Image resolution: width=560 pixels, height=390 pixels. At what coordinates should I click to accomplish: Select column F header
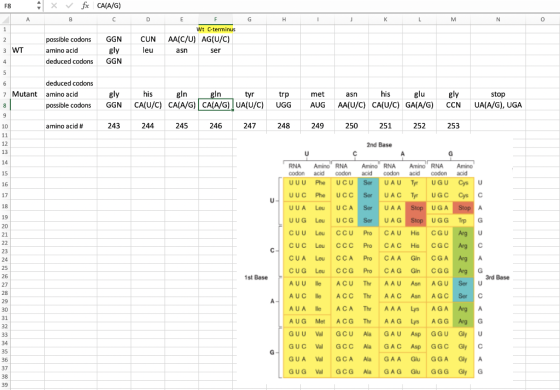(215, 19)
